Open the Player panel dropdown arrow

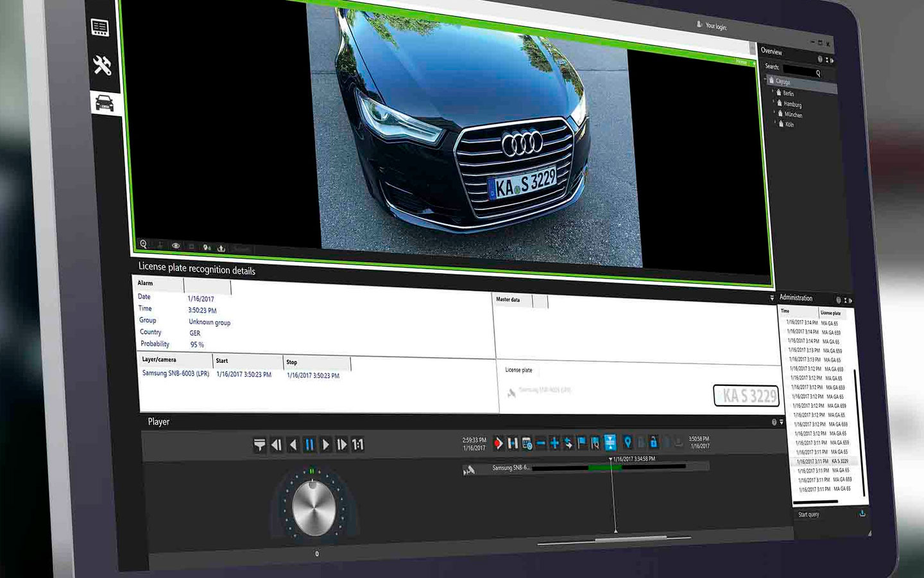(x=782, y=422)
